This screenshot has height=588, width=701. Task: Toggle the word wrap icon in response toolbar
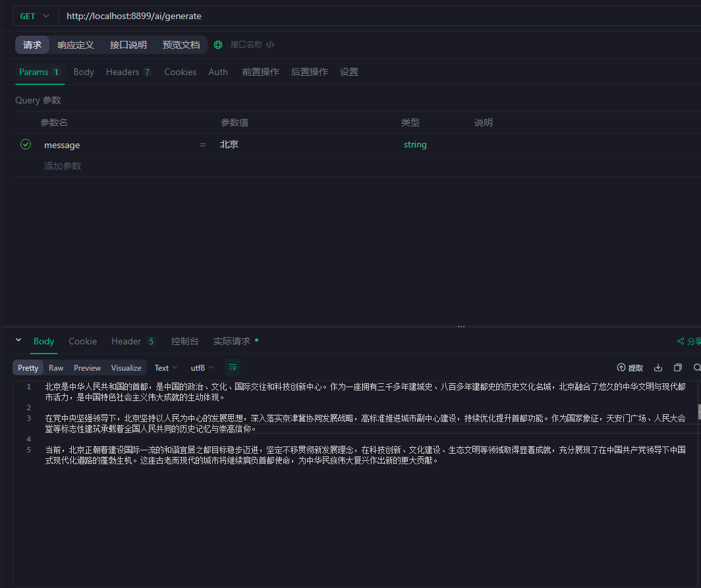click(x=232, y=367)
